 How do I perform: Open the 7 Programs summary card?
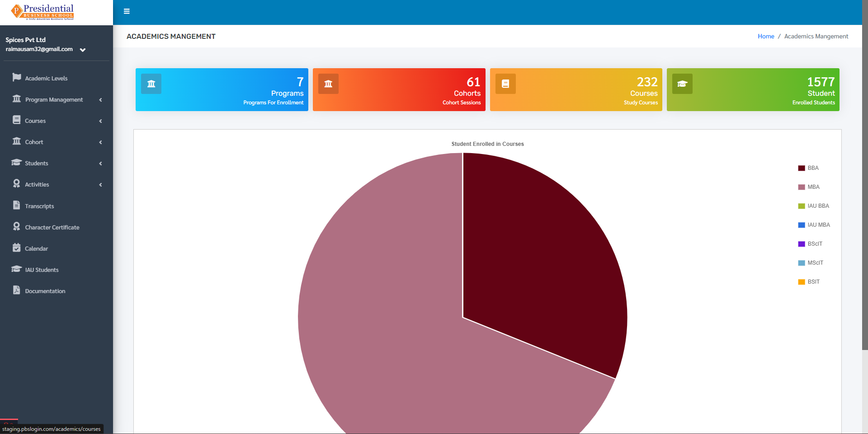coord(222,89)
